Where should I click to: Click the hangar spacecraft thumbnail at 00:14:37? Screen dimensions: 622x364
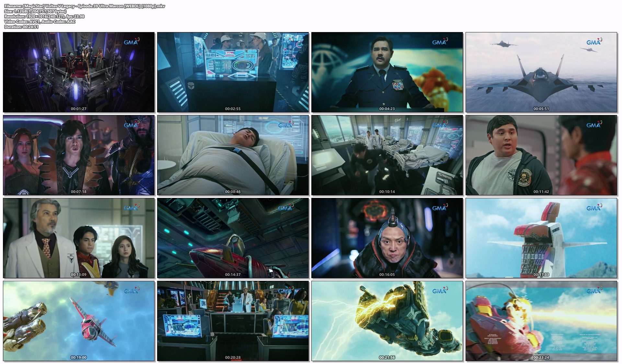click(x=233, y=238)
